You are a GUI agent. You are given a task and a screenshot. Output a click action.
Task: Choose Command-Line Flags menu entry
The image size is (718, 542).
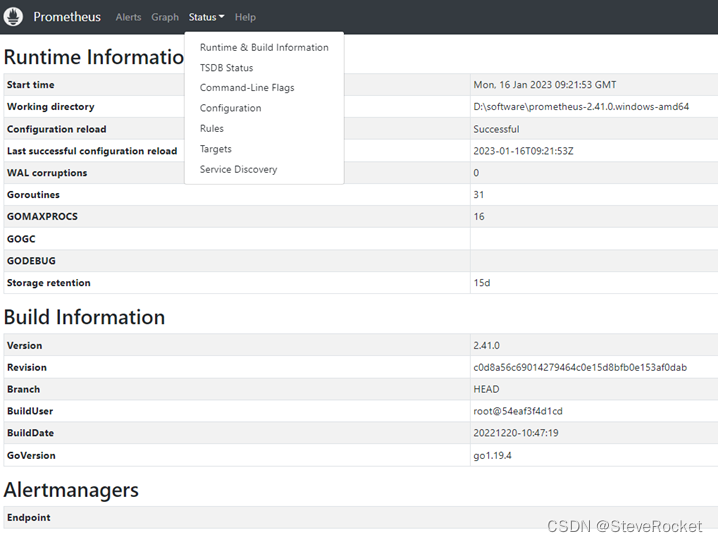pyautogui.click(x=247, y=87)
